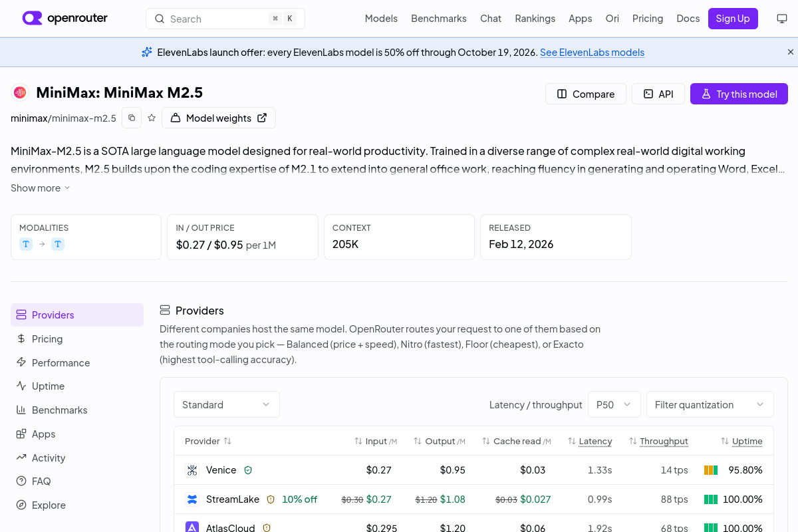Open the Venice provider name

coord(221,470)
